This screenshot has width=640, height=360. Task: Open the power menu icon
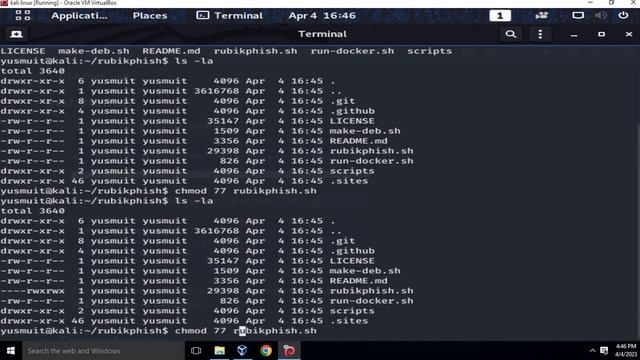623,16
